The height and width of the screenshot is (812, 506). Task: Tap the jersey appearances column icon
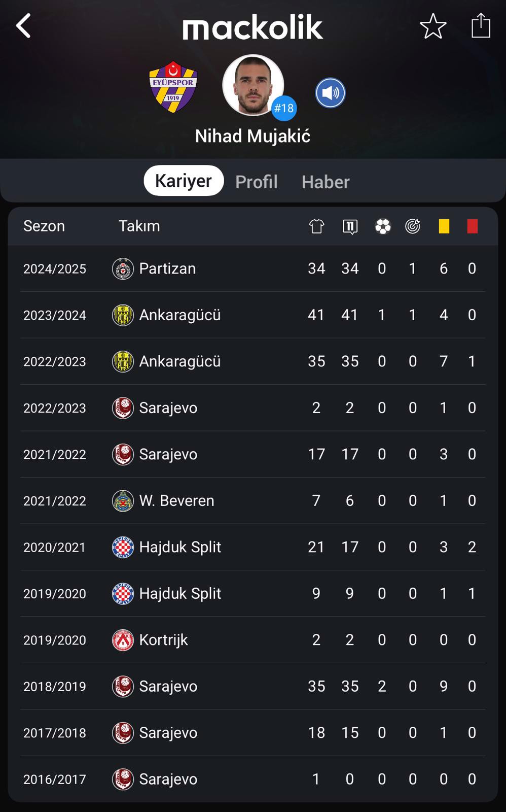pyautogui.click(x=316, y=226)
